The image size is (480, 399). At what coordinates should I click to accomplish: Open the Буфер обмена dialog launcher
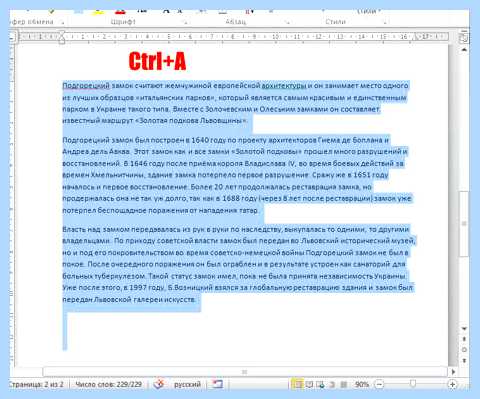pos(62,22)
